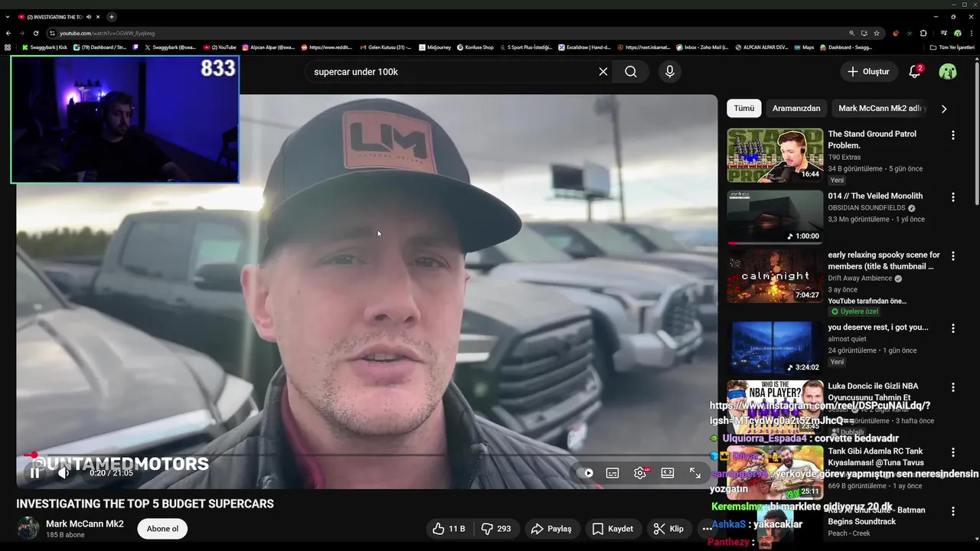Open options menu for early relaxing spooky scene

pyautogui.click(x=953, y=256)
